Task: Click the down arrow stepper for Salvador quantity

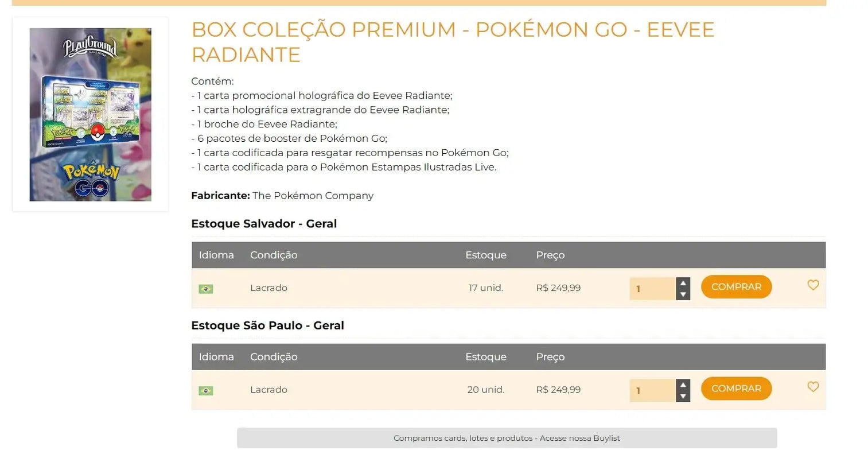Action: (683, 295)
